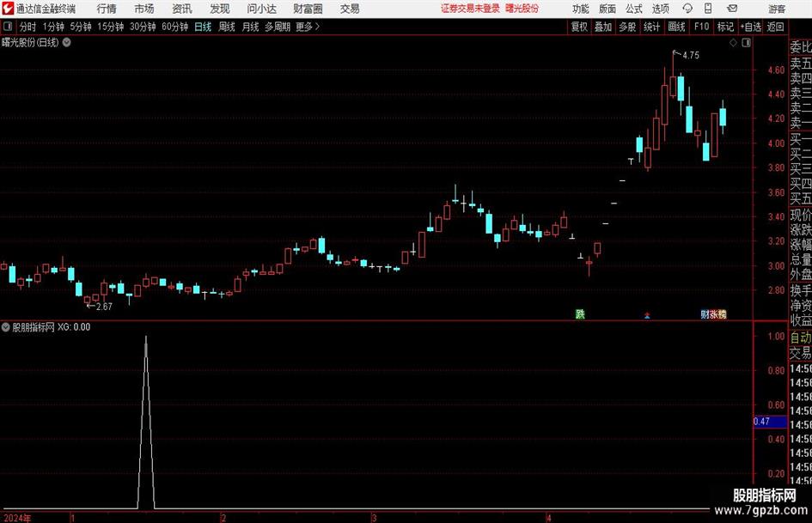The width and height of the screenshot is (812, 523).
Task: Click the diamond icon atop chart
Action: point(733,43)
